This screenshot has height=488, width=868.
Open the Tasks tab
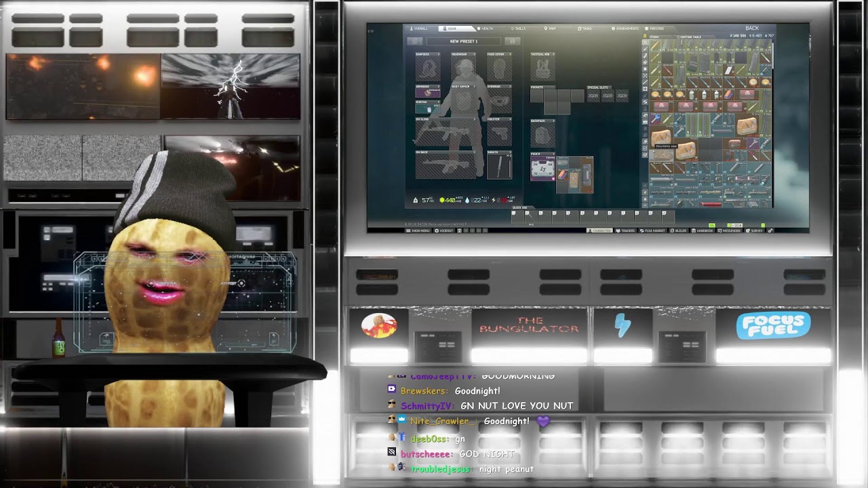click(x=585, y=28)
